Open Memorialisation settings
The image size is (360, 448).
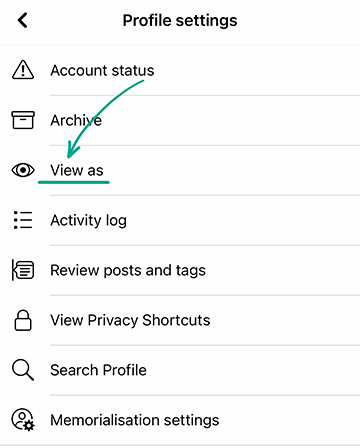[x=180, y=420]
